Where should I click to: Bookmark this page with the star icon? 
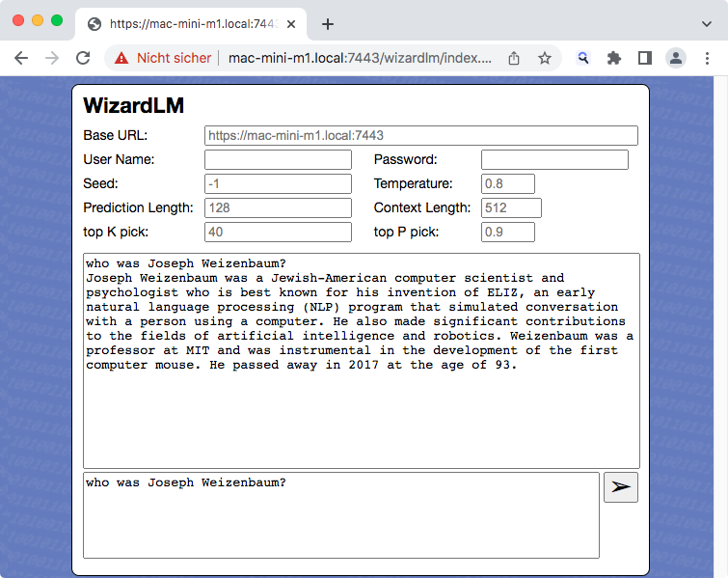pos(545,58)
